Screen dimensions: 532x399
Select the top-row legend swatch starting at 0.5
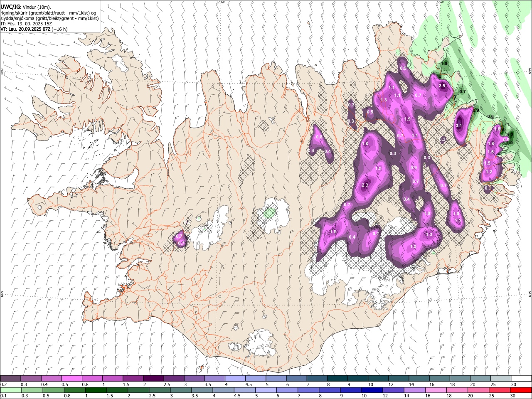pos(71,378)
